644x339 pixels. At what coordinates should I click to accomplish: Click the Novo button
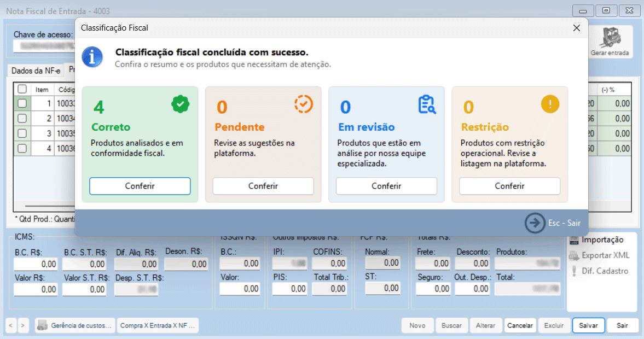click(417, 325)
